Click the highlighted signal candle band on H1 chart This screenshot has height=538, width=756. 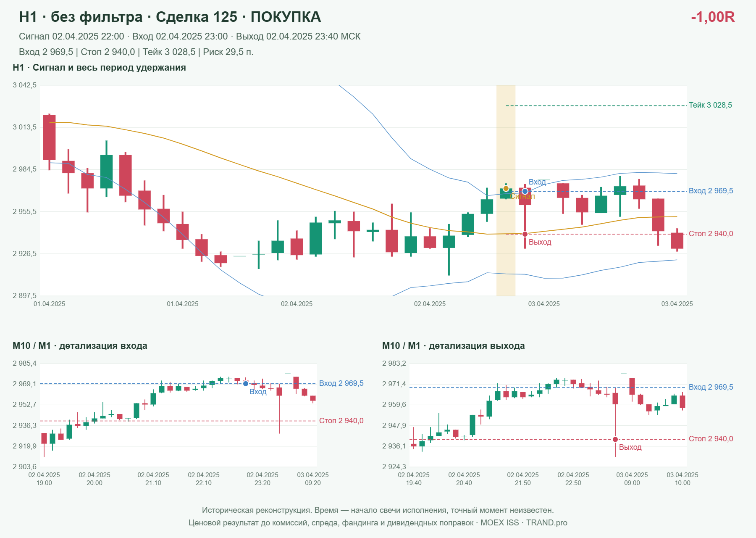point(506,190)
